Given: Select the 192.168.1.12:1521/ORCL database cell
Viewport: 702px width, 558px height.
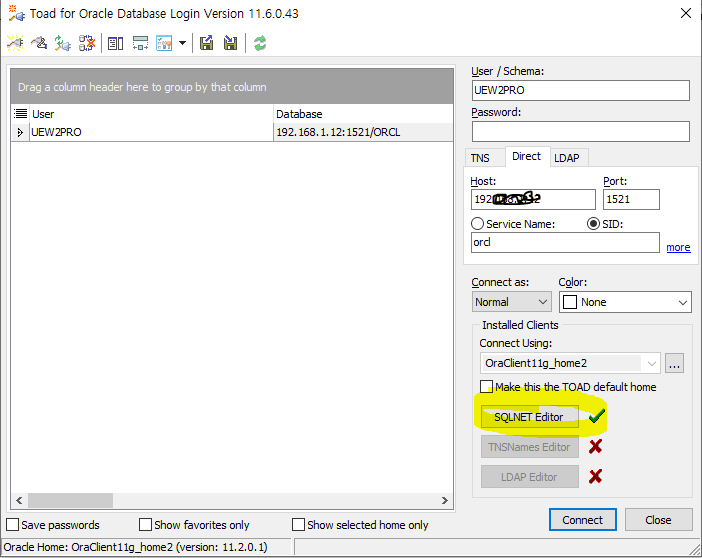Looking at the screenshot, I should 363,132.
